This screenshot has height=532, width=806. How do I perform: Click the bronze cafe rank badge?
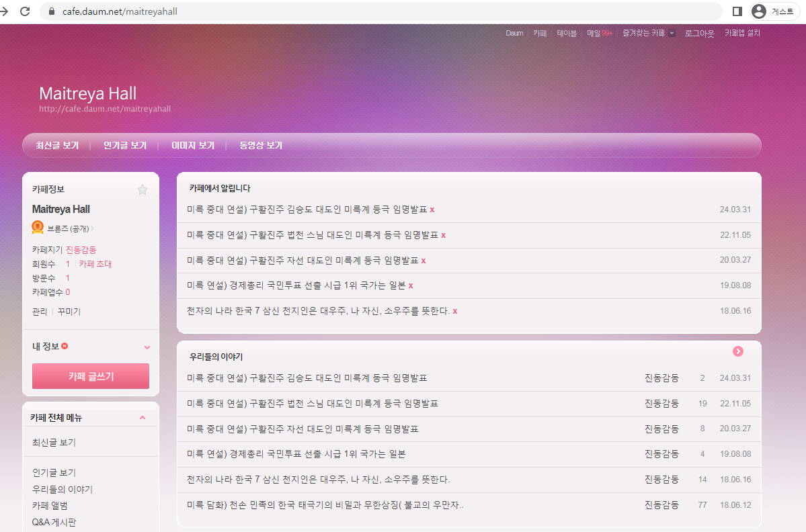point(38,227)
